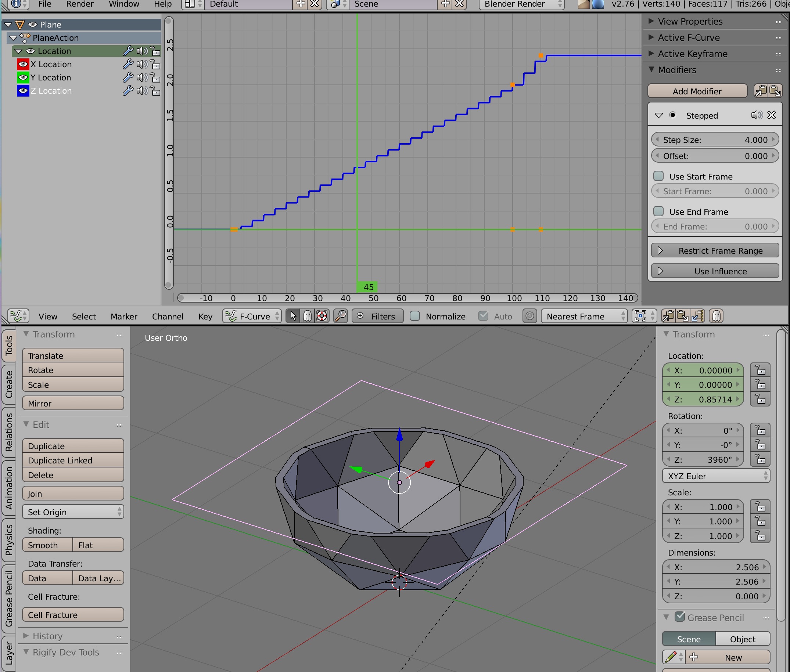Open the XYZ Euler rotation mode dropdown
This screenshot has width=790, height=672.
717,476
